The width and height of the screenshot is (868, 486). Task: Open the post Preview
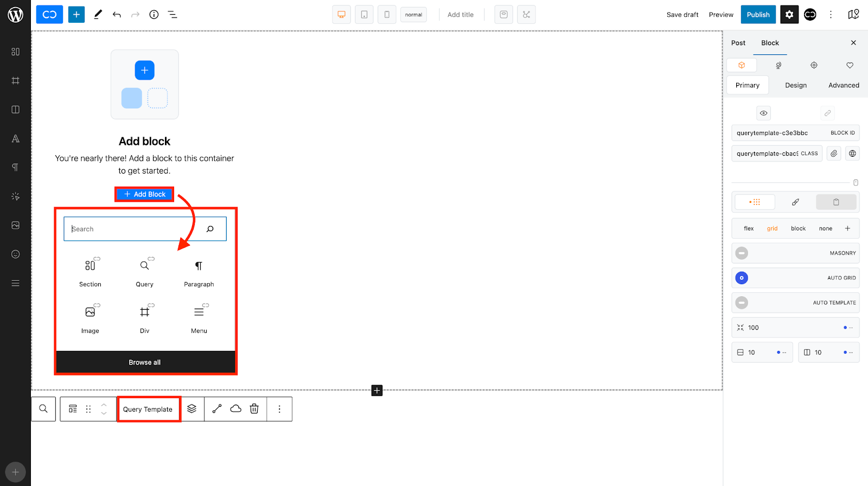[721, 15]
